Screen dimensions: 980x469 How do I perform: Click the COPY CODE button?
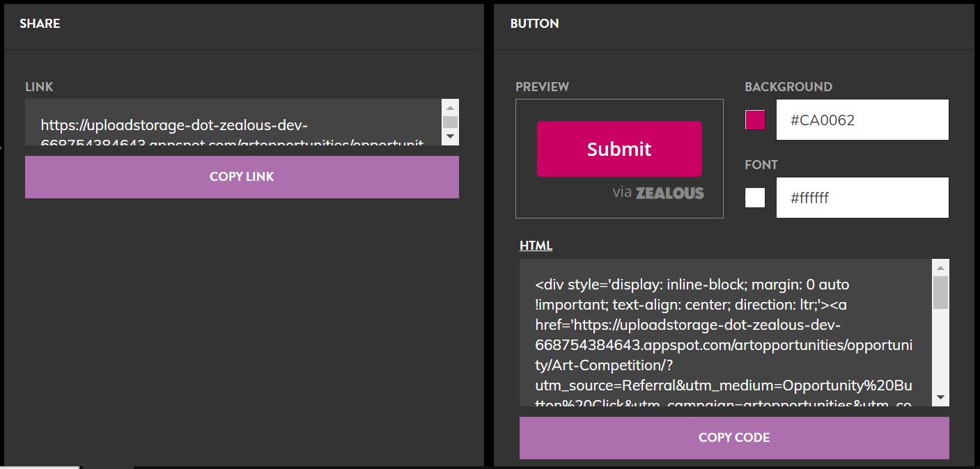tap(733, 437)
